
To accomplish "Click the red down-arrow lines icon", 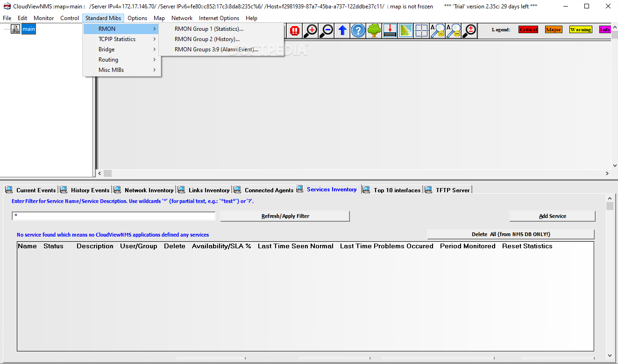I will 390,31.
